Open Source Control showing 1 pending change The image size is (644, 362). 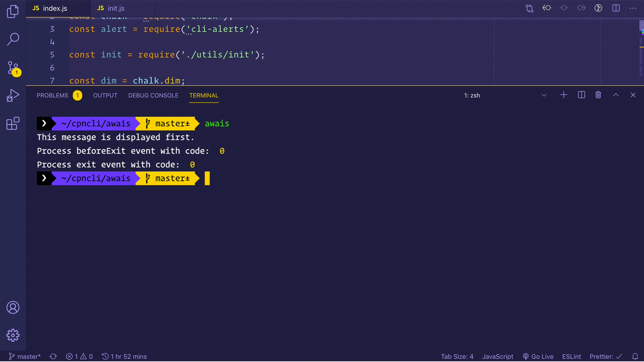click(x=13, y=67)
